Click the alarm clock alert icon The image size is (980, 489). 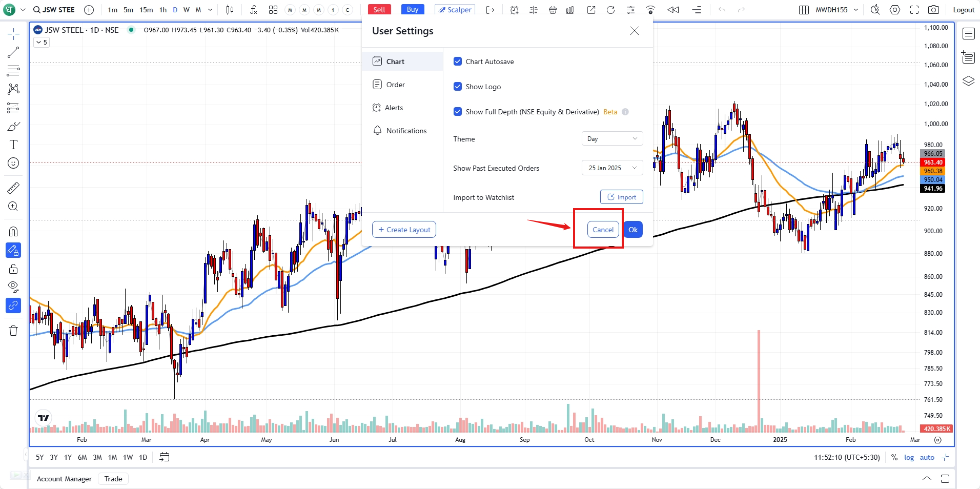tap(514, 10)
